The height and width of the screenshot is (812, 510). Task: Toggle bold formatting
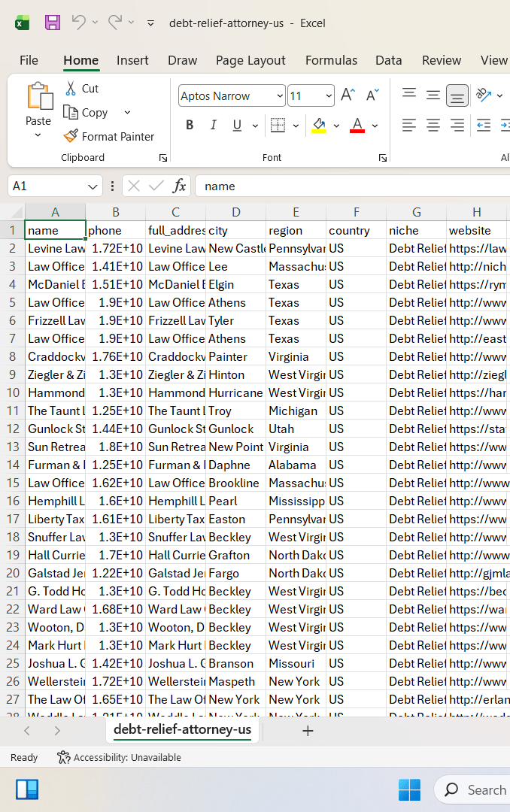pos(190,125)
